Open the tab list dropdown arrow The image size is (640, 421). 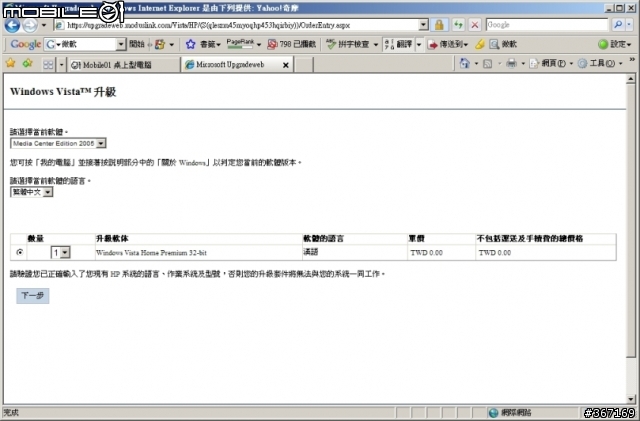[61, 65]
